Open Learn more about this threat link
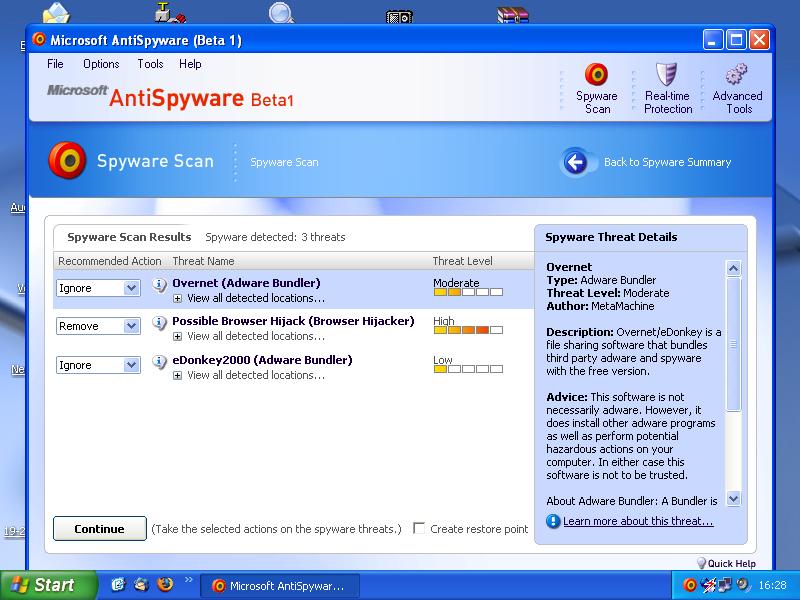The width and height of the screenshot is (800, 600). [638, 521]
